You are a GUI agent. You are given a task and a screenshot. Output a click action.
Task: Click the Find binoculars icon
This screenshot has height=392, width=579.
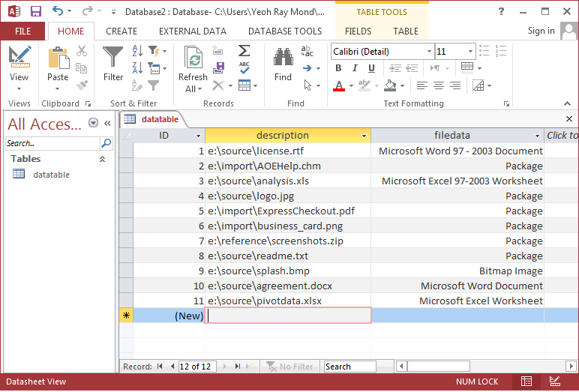[x=283, y=64]
